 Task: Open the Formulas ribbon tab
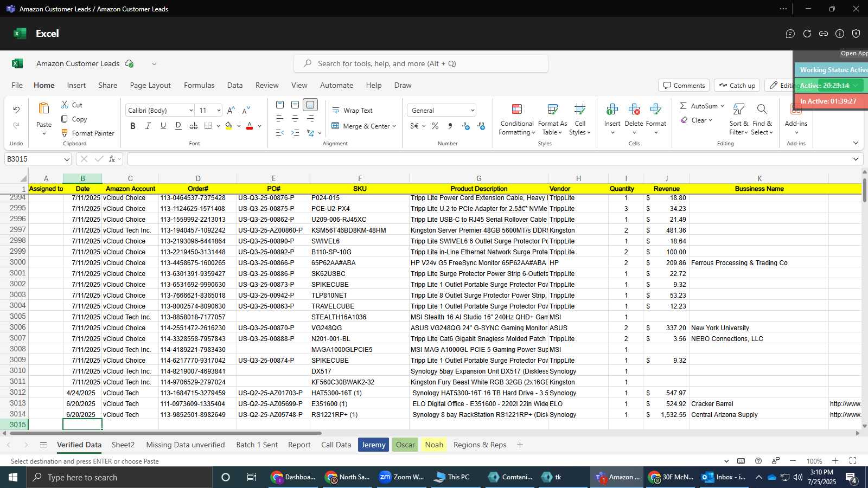[x=199, y=85]
